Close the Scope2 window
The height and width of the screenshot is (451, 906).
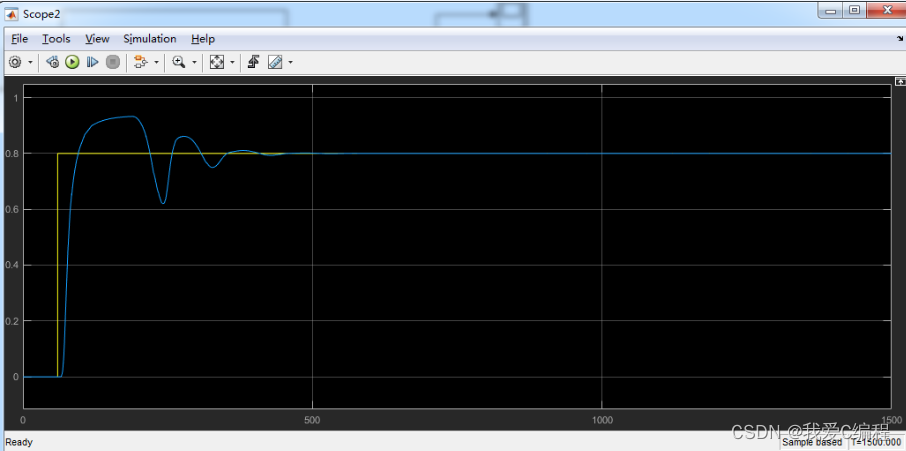pyautogui.click(x=886, y=10)
